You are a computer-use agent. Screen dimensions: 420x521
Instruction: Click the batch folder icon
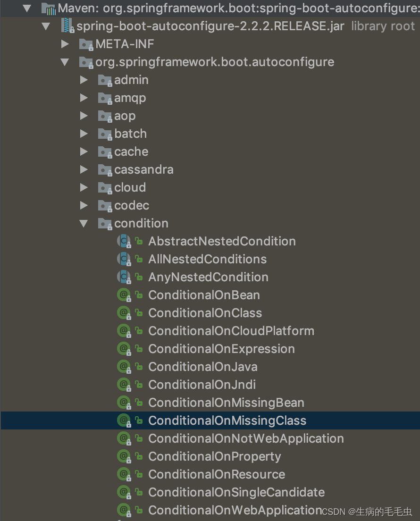105,134
